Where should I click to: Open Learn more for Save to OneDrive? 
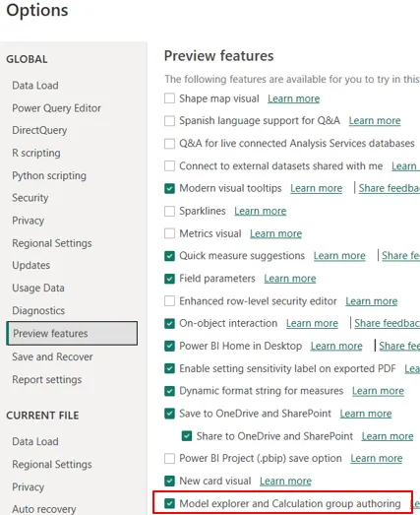366,414
